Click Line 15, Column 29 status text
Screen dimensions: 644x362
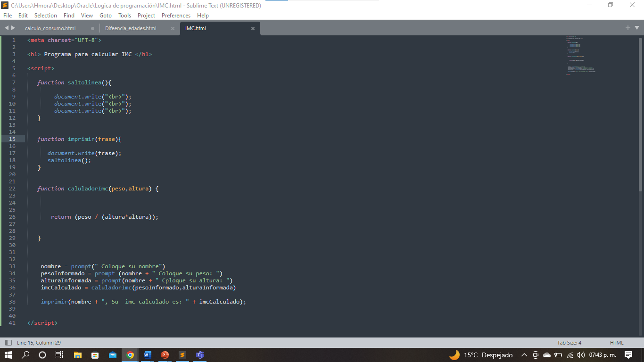tap(39, 343)
